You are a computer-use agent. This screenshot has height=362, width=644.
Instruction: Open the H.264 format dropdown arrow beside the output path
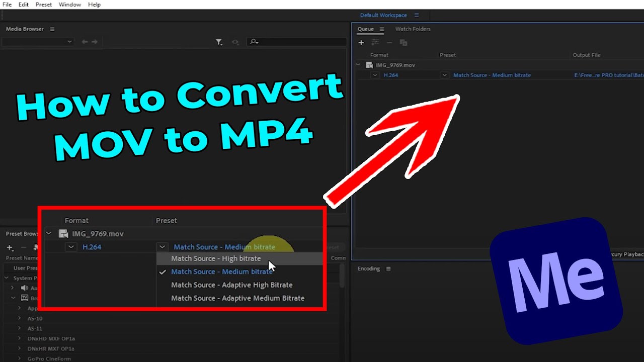point(375,75)
